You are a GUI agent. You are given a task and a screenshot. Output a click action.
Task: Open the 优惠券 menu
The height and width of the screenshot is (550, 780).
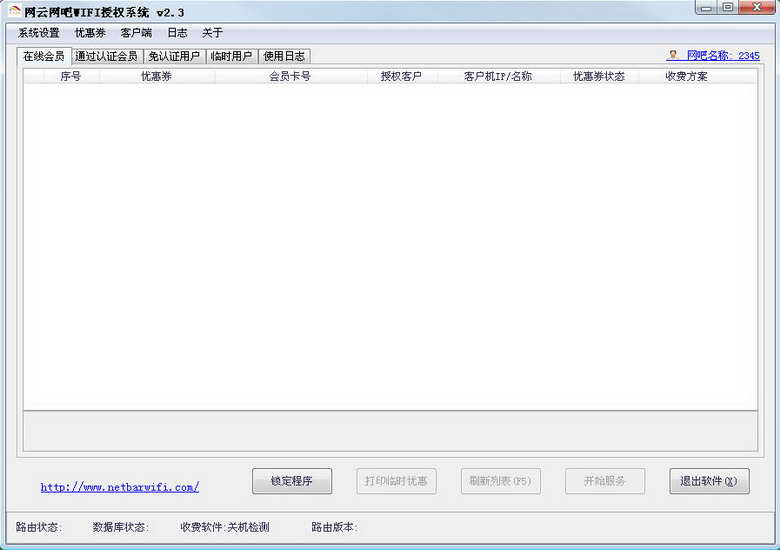click(x=90, y=33)
